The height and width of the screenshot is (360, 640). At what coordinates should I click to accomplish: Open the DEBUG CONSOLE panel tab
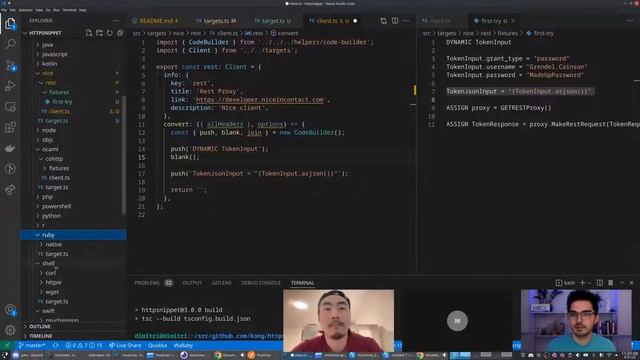coord(261,283)
